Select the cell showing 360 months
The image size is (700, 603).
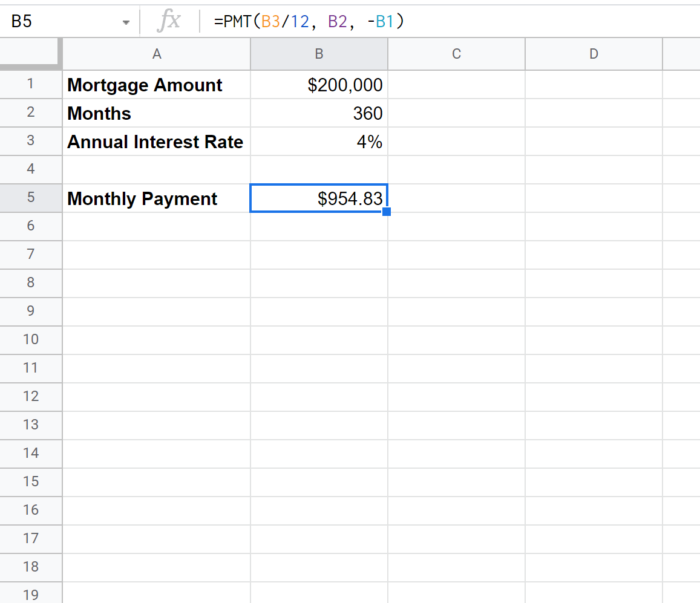(319, 113)
